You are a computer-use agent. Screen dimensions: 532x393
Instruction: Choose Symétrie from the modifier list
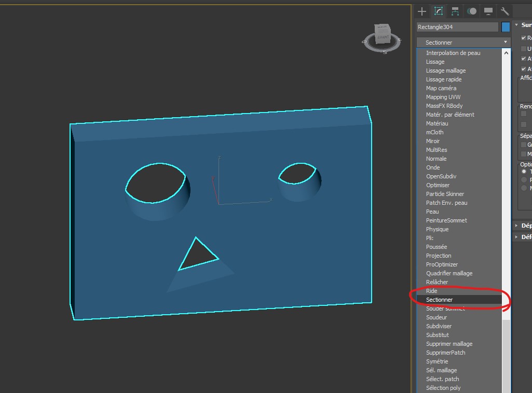pyautogui.click(x=437, y=361)
